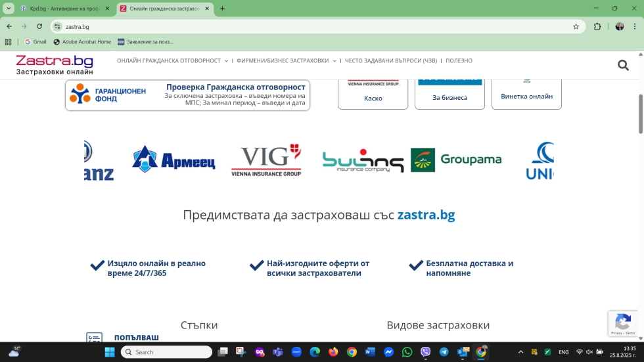The image size is (644, 362).
Task: Open the Полезно menu item
Action: [x=459, y=60]
